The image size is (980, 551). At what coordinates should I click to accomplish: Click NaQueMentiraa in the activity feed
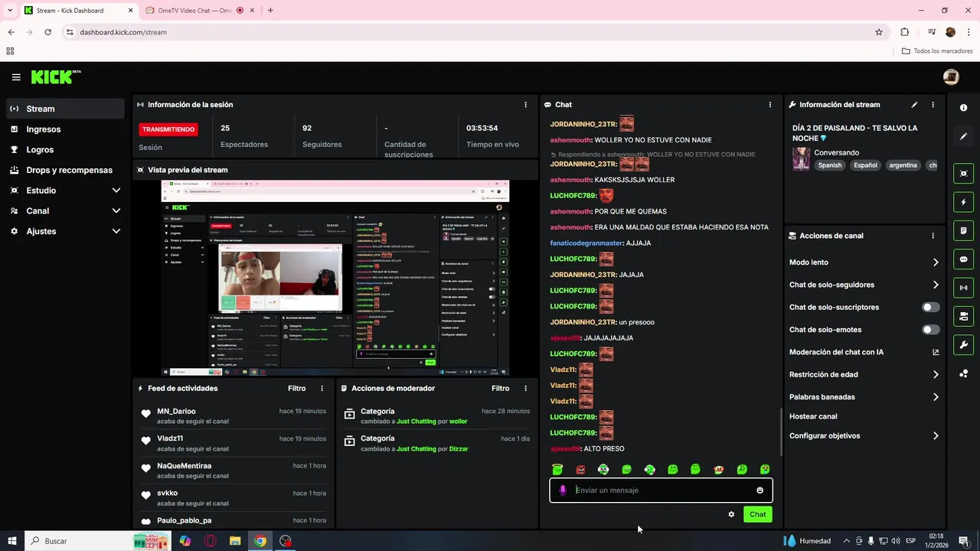[x=184, y=465]
